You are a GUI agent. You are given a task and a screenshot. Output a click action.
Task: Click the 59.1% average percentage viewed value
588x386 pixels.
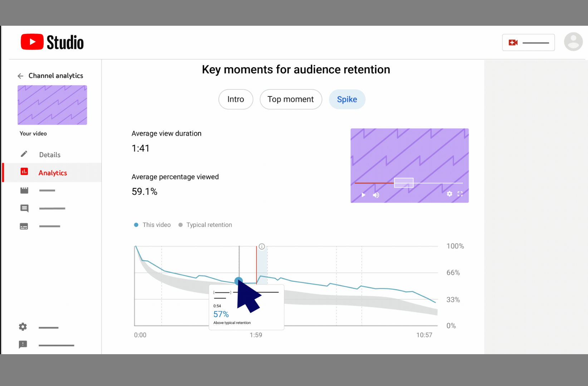pos(144,192)
